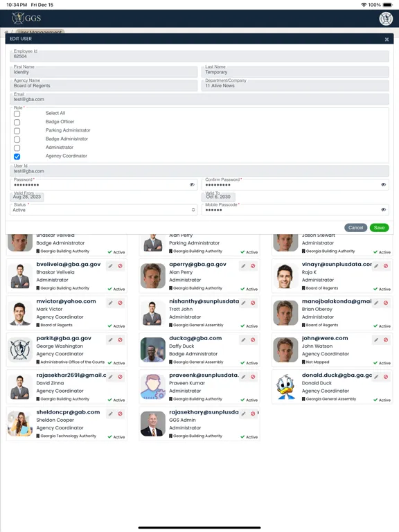The height and width of the screenshot is (532, 399).
Task: Open the profile seal icon at top right
Action: tap(386, 19)
